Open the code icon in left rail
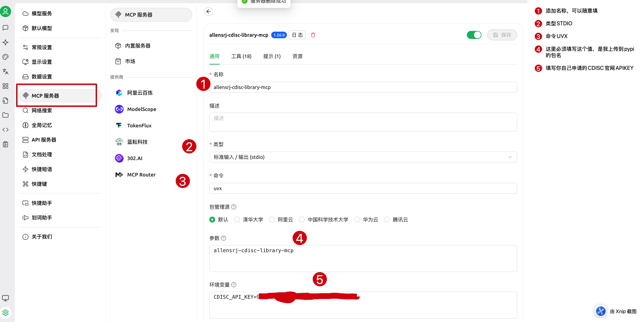644x322 pixels. [5, 130]
